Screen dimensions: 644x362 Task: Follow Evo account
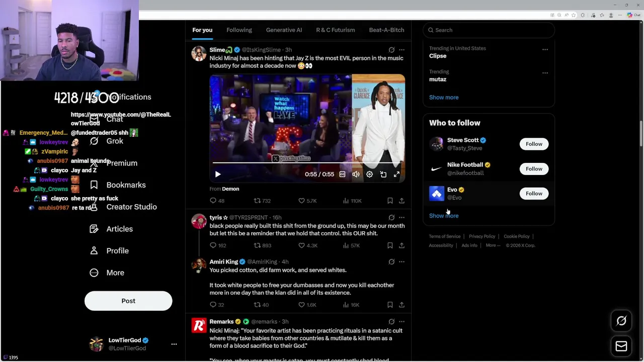pos(534,194)
